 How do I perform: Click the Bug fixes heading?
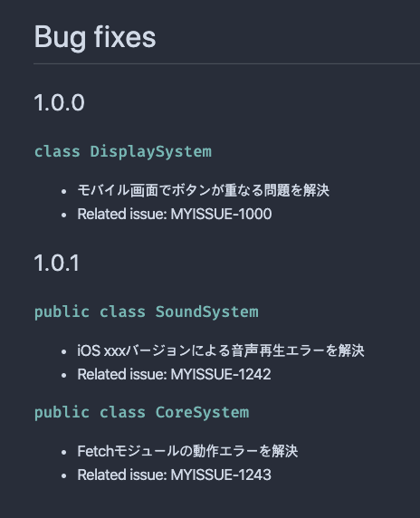click(95, 37)
